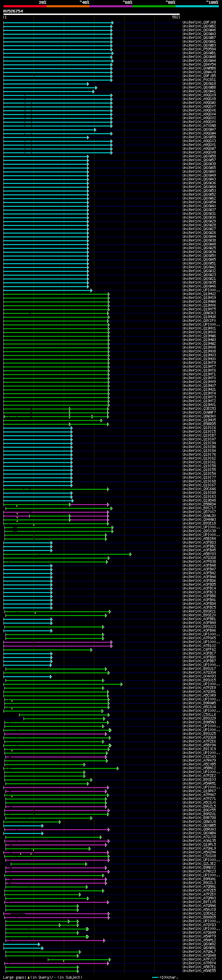
Task: Select label UniRef100_Q3ECM3
Action: point(199,408)
